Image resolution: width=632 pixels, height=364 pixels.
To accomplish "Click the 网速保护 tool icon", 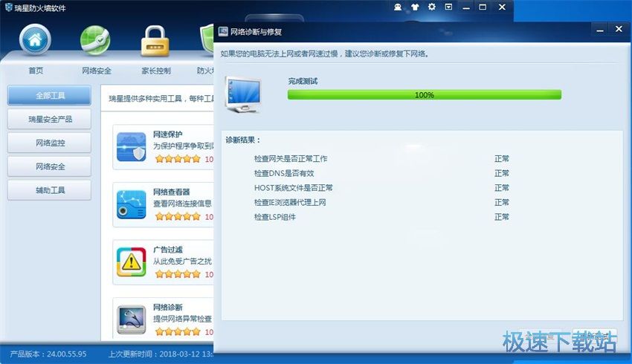I will pyautogui.click(x=131, y=147).
